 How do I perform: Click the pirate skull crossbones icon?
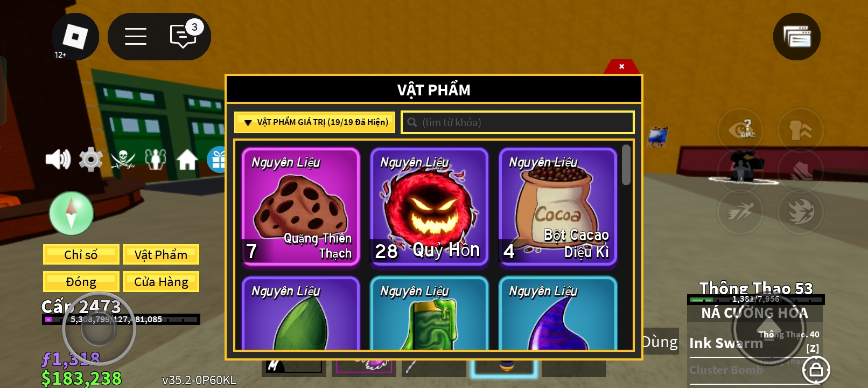click(x=123, y=160)
